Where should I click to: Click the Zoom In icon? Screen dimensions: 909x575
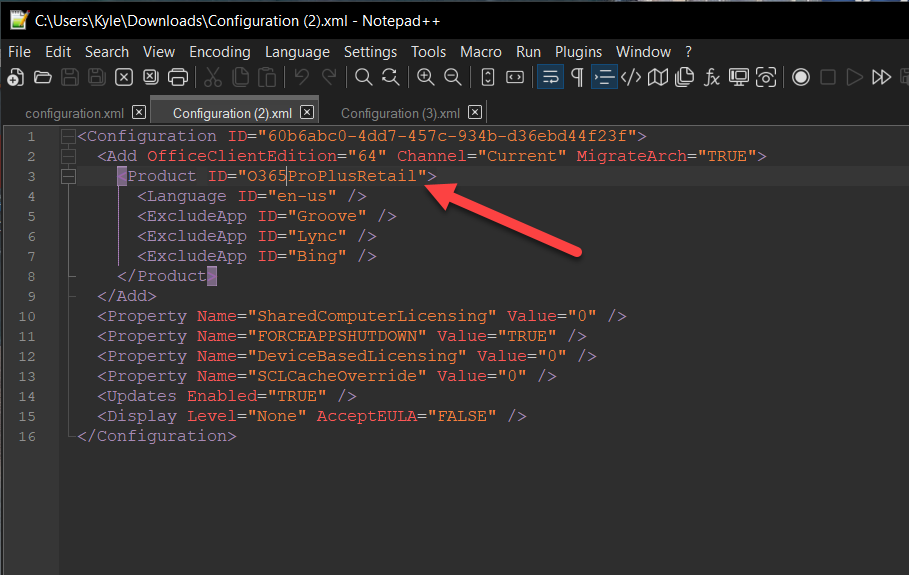click(x=426, y=77)
